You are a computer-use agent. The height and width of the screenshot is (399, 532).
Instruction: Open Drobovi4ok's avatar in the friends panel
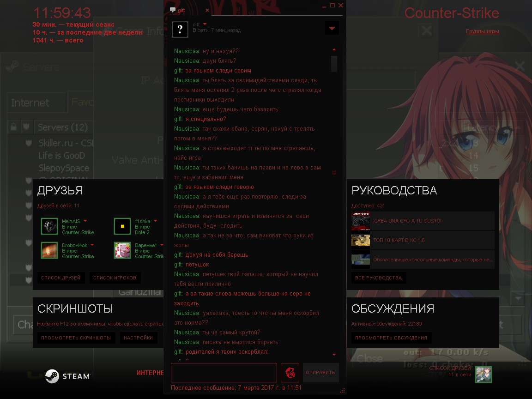click(49, 250)
